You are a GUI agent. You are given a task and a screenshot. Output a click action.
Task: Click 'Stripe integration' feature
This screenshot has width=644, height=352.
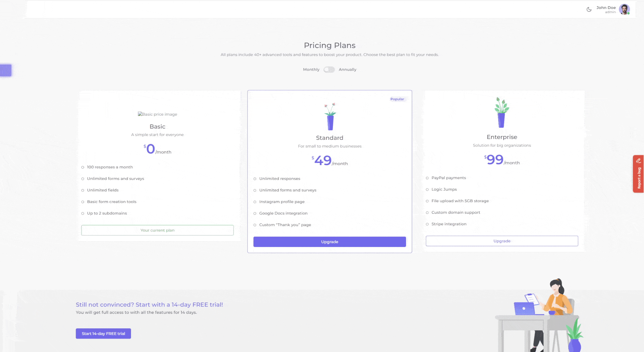pyautogui.click(x=449, y=224)
